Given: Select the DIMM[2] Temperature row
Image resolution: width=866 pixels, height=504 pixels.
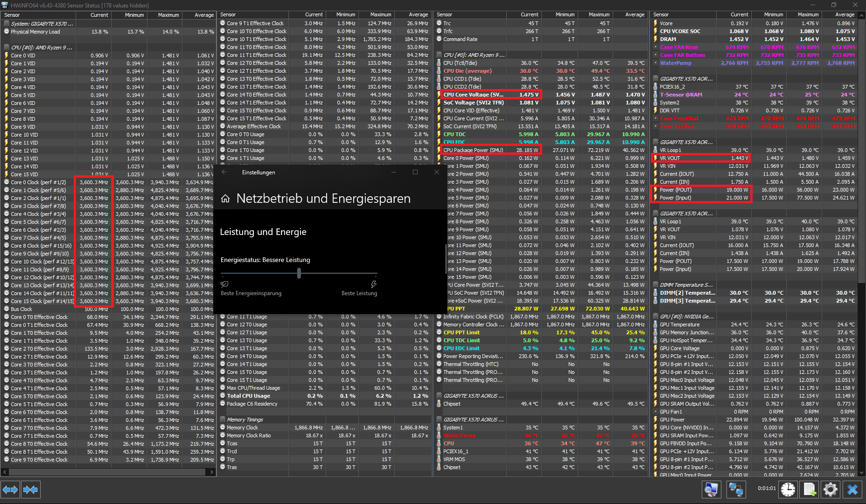Looking at the screenshot, I should [x=754, y=293].
